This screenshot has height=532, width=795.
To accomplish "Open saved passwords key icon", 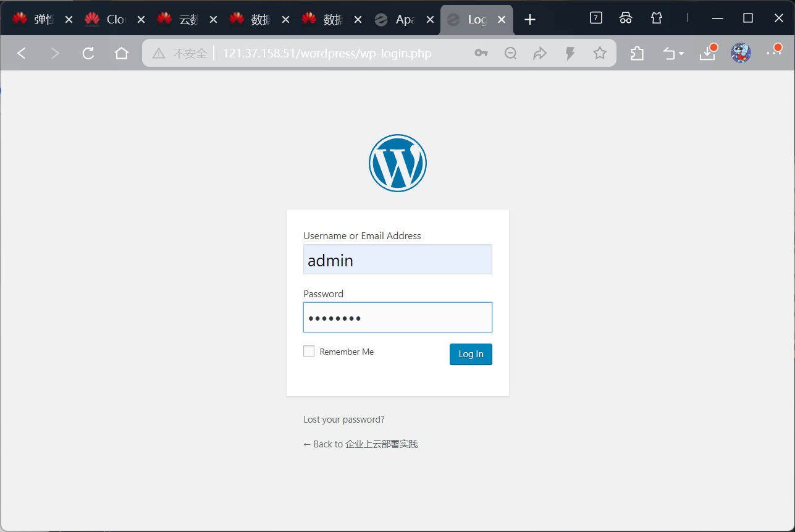I will [x=481, y=54].
